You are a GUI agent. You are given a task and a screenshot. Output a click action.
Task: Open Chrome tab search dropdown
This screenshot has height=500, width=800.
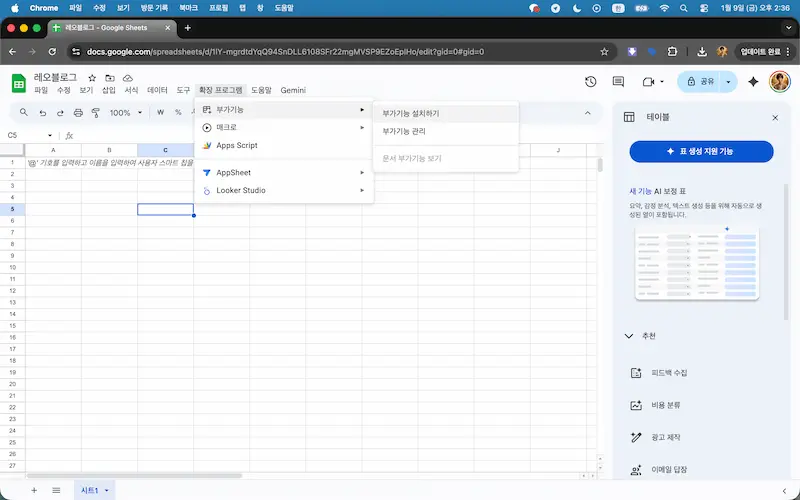point(788,28)
